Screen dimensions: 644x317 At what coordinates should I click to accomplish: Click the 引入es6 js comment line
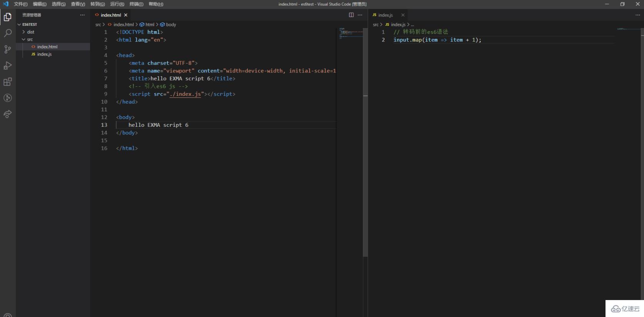158,86
